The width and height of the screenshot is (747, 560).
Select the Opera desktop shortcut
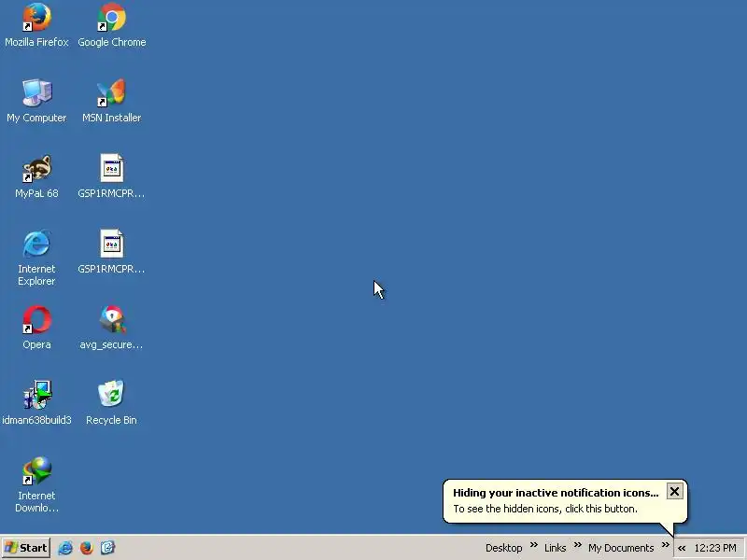click(x=36, y=328)
